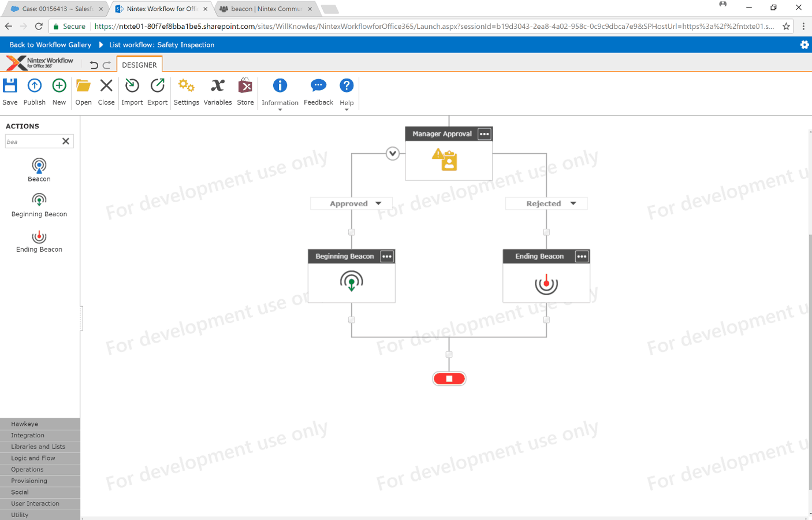812x520 pixels.
Task: Export the current workflow
Action: [x=157, y=92]
